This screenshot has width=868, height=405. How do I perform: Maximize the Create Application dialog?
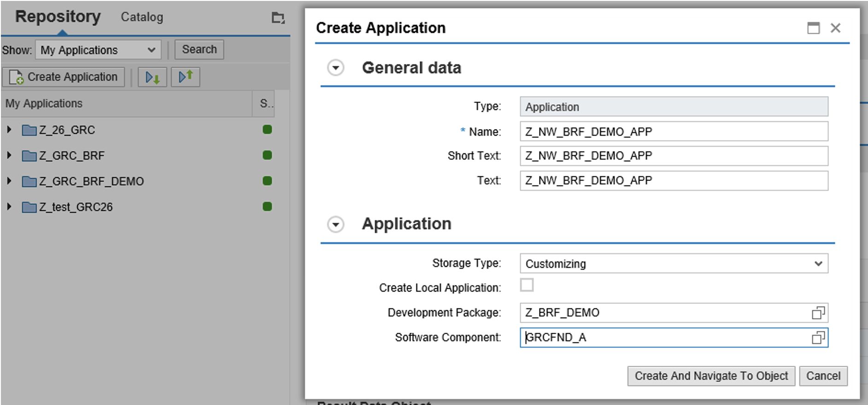(x=813, y=28)
